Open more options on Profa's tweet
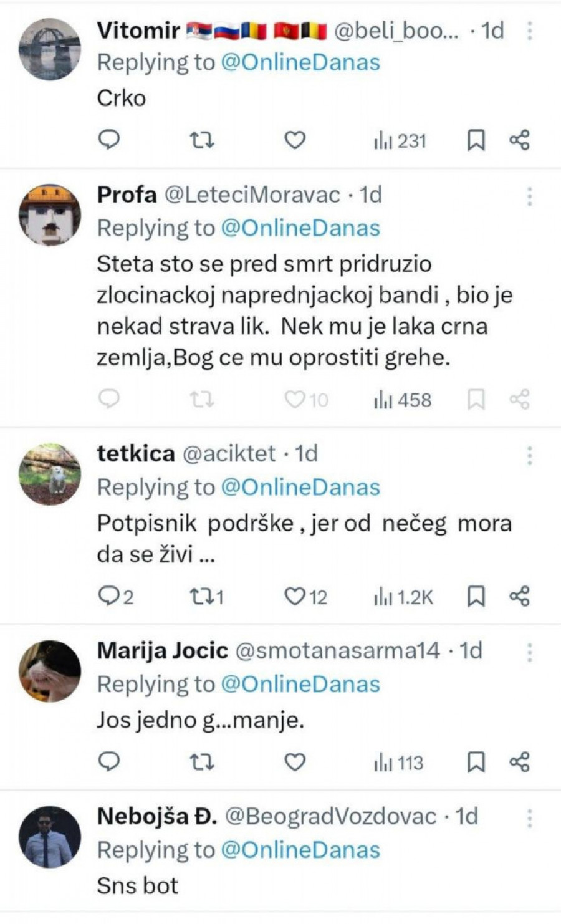Image resolution: width=561 pixels, height=924 pixels. point(529,196)
